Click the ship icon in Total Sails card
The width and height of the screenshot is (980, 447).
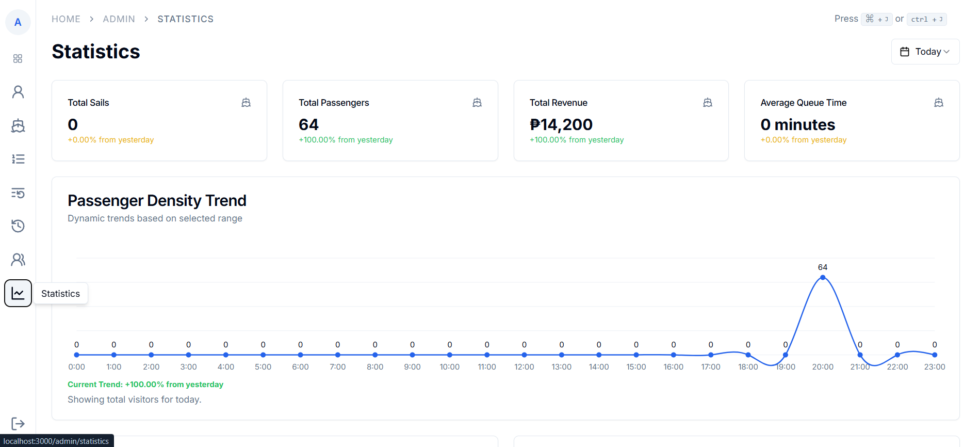tap(246, 103)
